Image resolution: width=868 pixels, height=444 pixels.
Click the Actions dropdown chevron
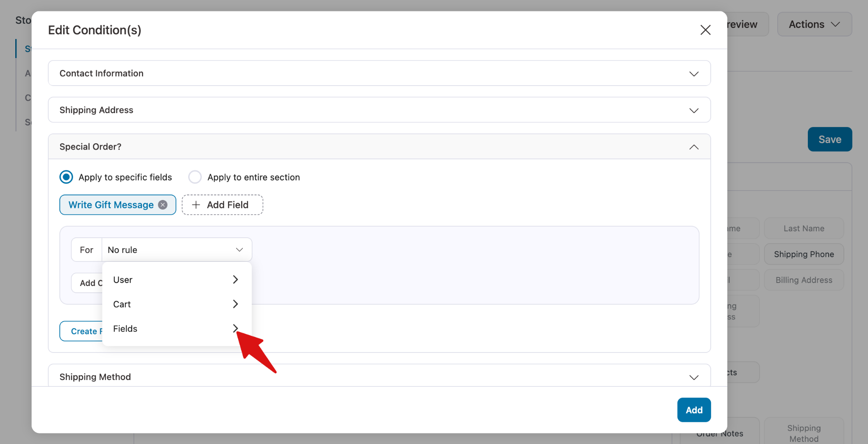(835, 25)
